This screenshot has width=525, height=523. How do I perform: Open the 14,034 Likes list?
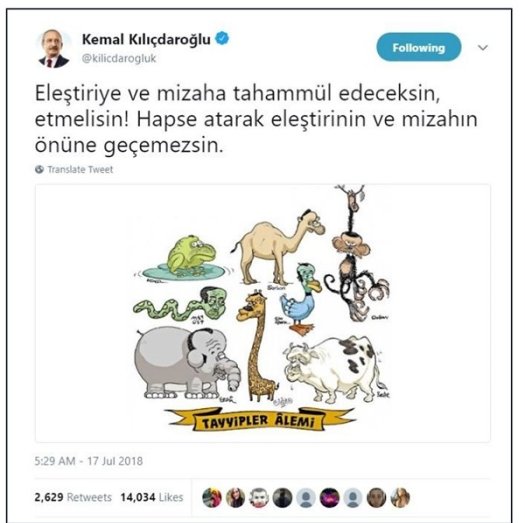[152, 497]
